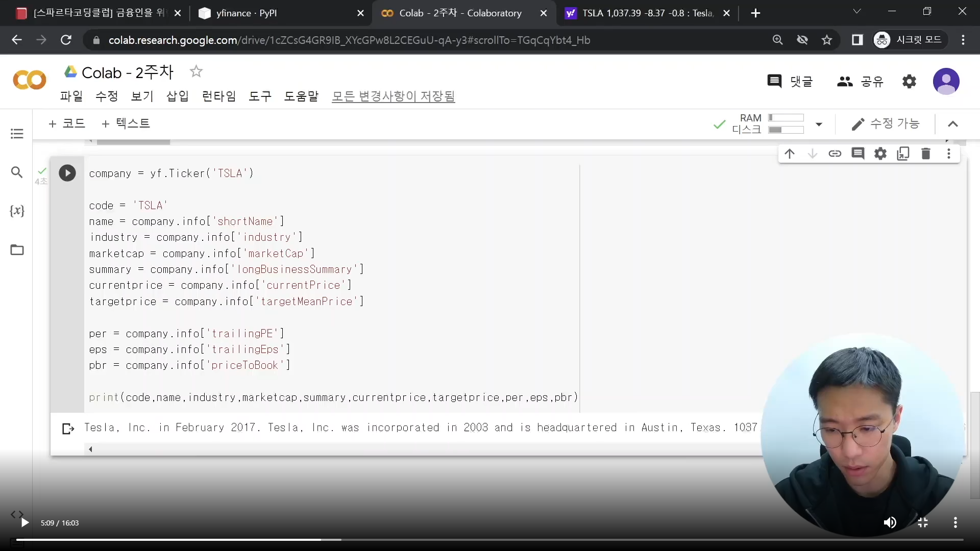Open the variables {x} panel
The height and width of the screenshot is (551, 980).
[x=17, y=211]
